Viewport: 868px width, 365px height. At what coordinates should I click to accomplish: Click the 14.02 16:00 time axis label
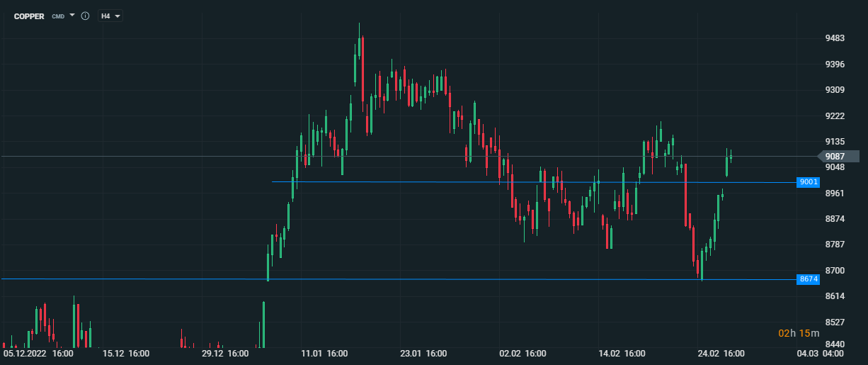click(621, 353)
